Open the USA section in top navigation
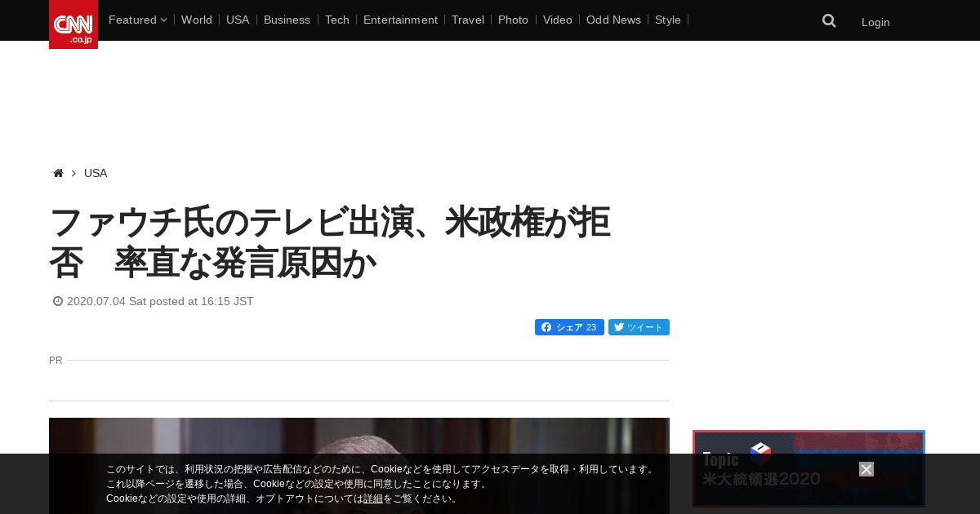Screen dimensions: 980x514 [238, 20]
